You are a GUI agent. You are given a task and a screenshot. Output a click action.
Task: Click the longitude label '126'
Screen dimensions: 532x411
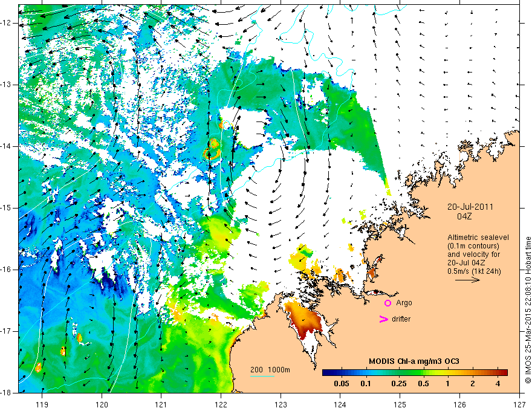pos(459,404)
